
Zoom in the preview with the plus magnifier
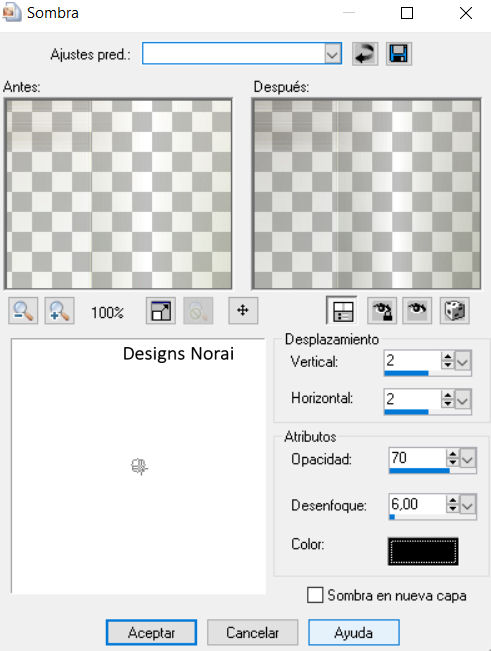(59, 311)
